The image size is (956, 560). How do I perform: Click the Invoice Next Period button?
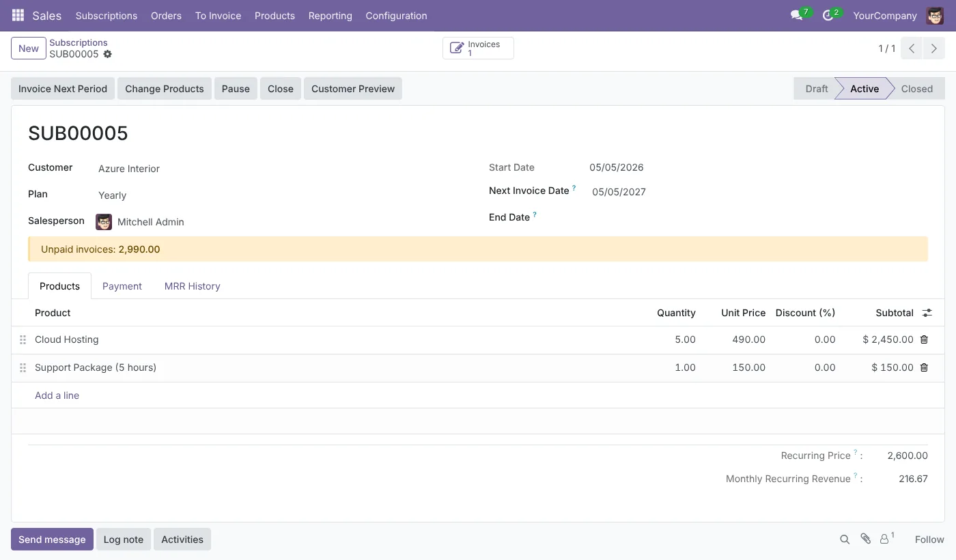[63, 89]
